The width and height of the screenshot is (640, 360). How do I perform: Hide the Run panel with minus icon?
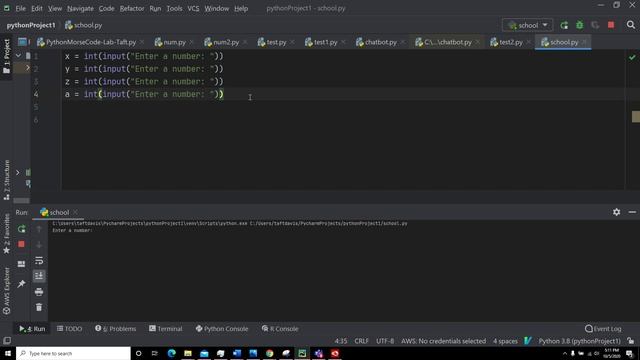click(x=632, y=212)
